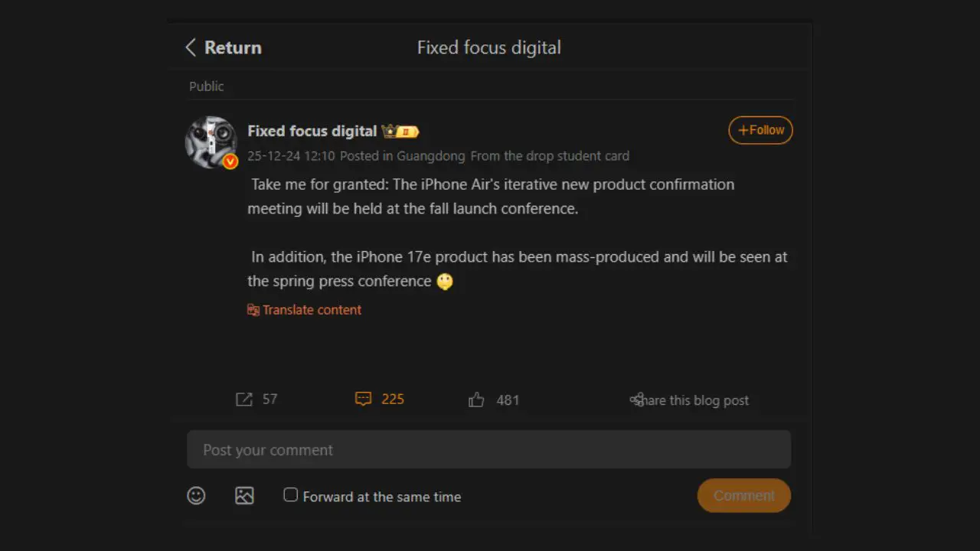Click the image upload icon in the comment bar

coord(244,496)
